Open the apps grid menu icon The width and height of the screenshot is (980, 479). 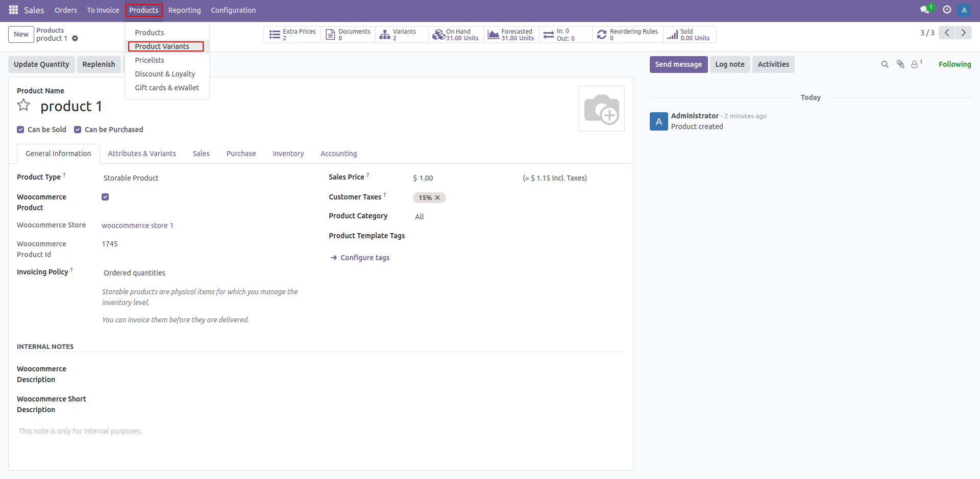point(13,10)
